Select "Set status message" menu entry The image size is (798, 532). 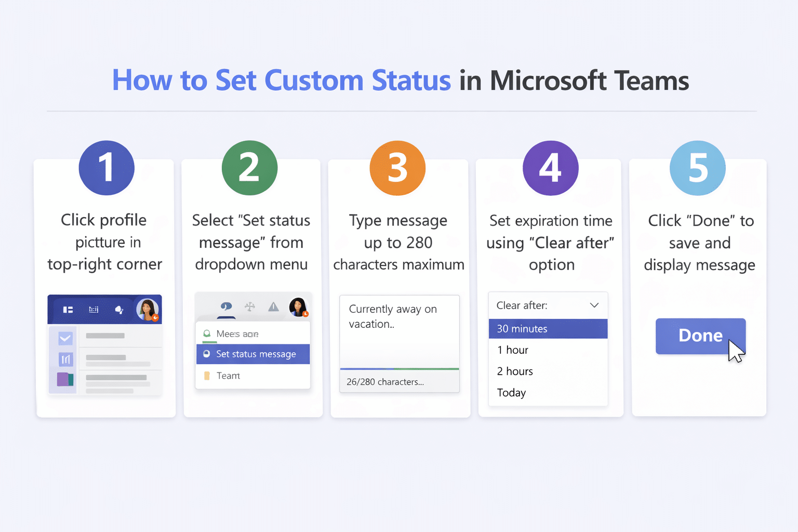point(253,354)
